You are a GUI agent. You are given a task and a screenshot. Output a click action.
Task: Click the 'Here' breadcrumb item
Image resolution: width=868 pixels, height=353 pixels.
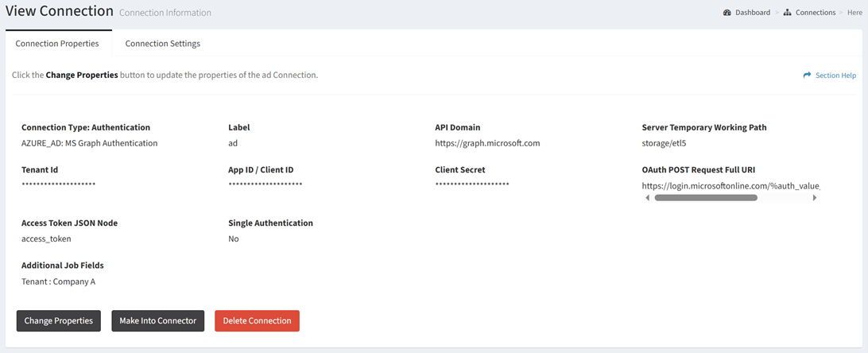pyautogui.click(x=856, y=13)
